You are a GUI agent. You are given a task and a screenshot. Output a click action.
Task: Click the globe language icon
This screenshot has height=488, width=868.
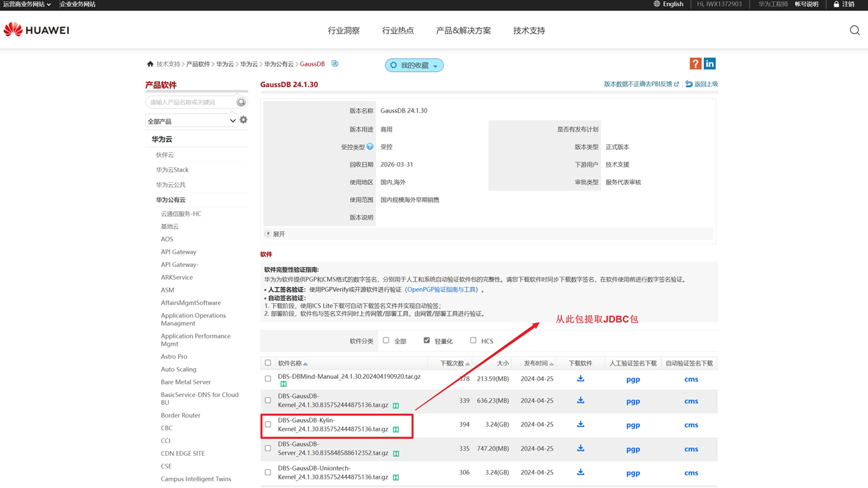(x=657, y=4)
